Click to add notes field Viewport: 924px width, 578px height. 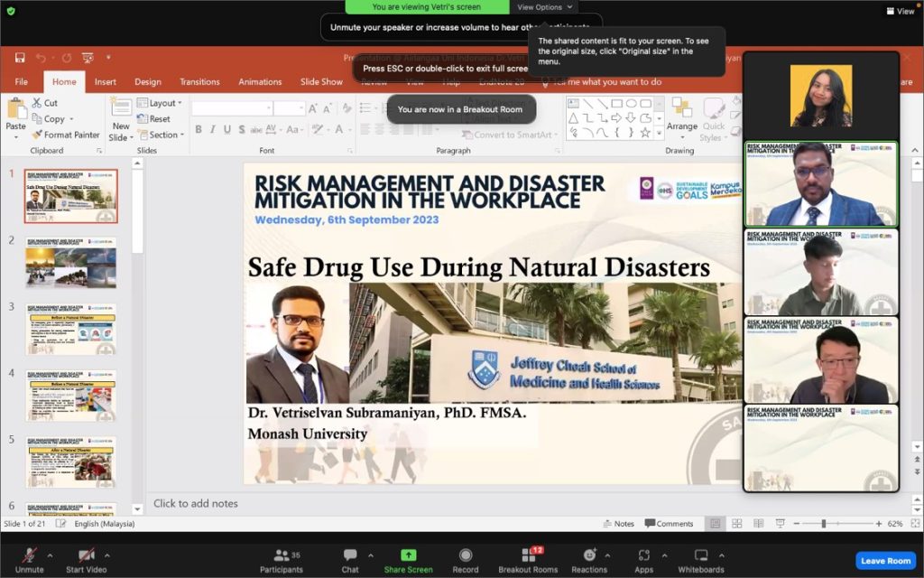click(x=196, y=503)
